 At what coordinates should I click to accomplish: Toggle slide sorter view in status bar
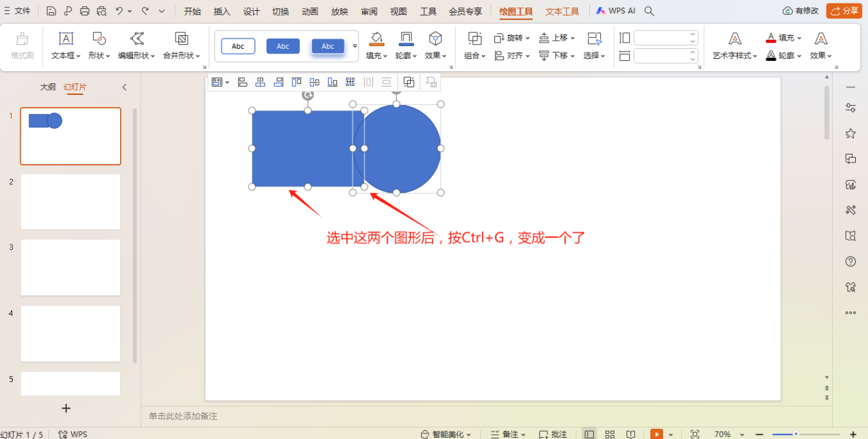[610, 434]
